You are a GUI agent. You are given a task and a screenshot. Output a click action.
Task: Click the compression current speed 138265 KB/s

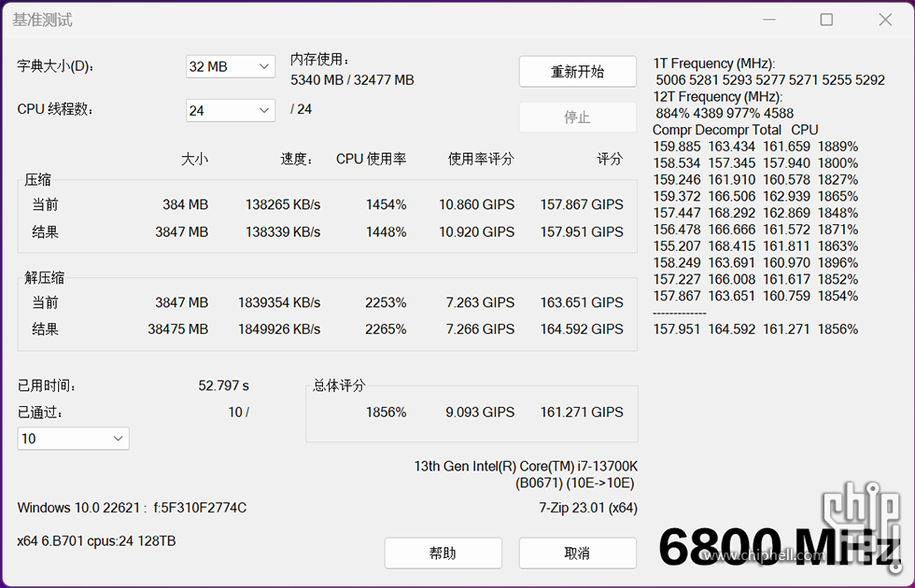[x=283, y=204]
